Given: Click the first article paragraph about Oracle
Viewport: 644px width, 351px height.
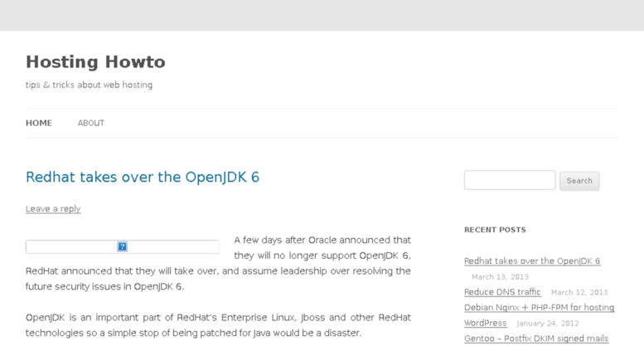Looking at the screenshot, I should point(218,263).
